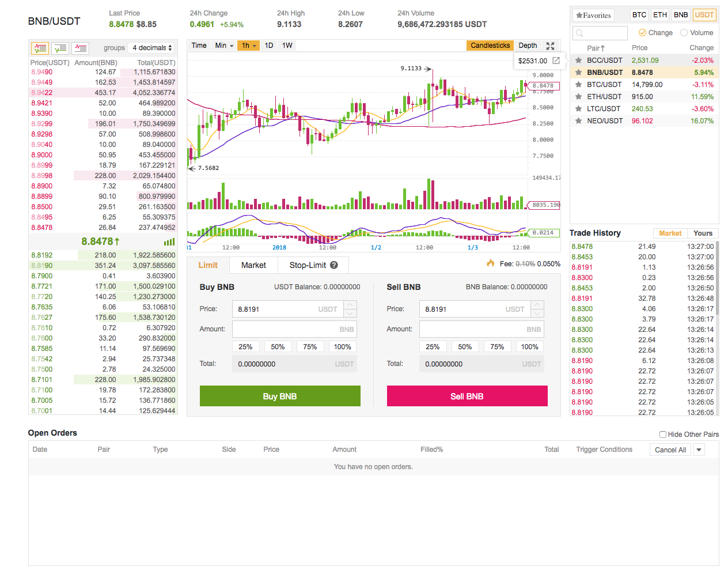This screenshot has width=728, height=574.
Task: Toggle favorite star for BNB/USDT
Action: [x=578, y=72]
